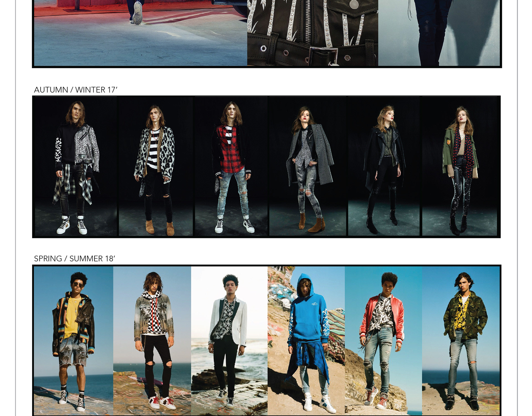Click the studded leather jacket close-up image

point(313,33)
